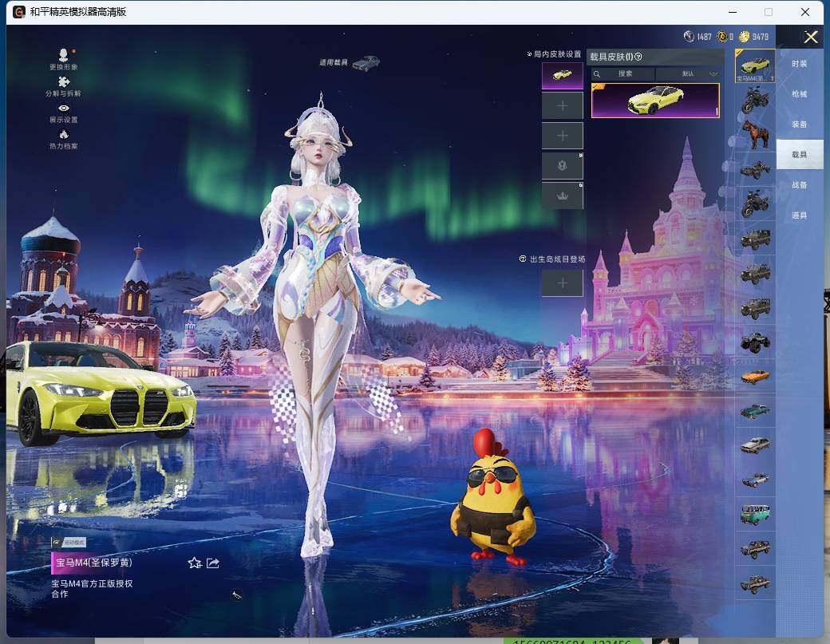Open the 分解与拆解 puzzle icon
The width and height of the screenshot is (830, 644).
point(64,81)
